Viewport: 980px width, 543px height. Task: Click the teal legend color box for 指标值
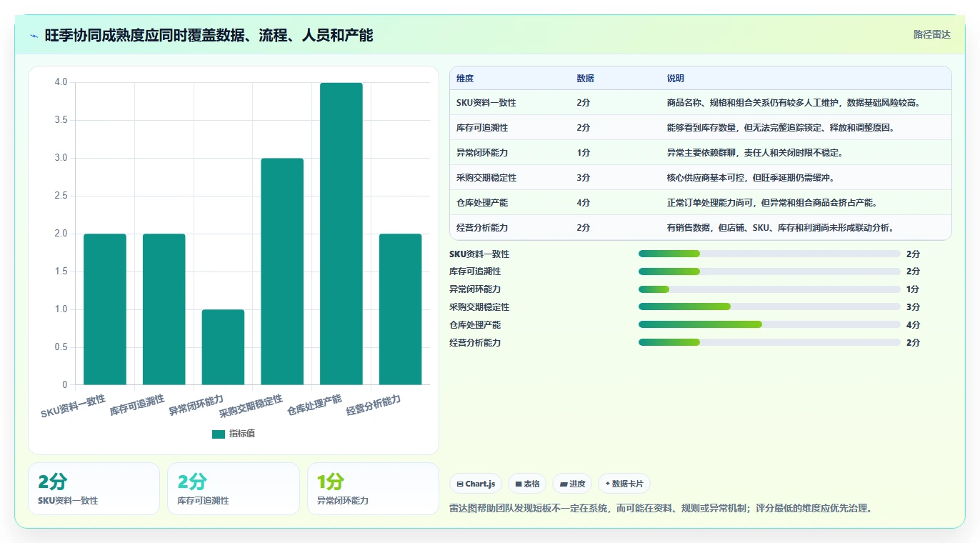coord(219,434)
